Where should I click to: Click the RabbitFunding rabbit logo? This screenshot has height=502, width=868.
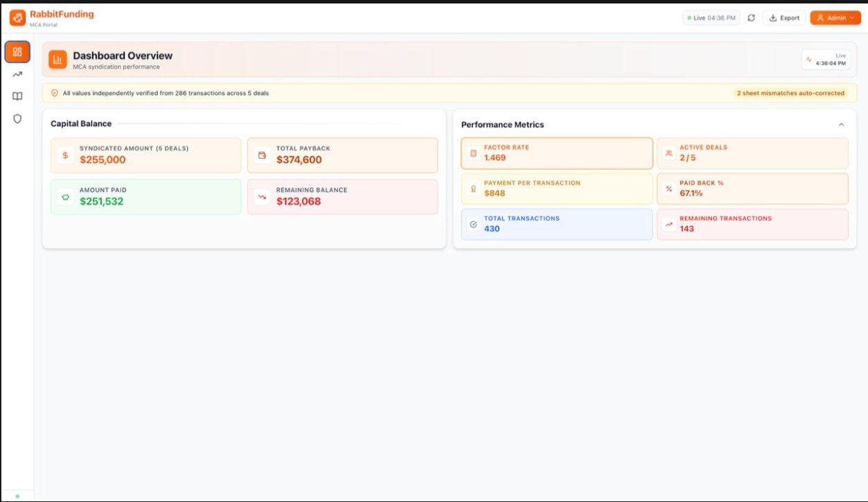pos(17,17)
